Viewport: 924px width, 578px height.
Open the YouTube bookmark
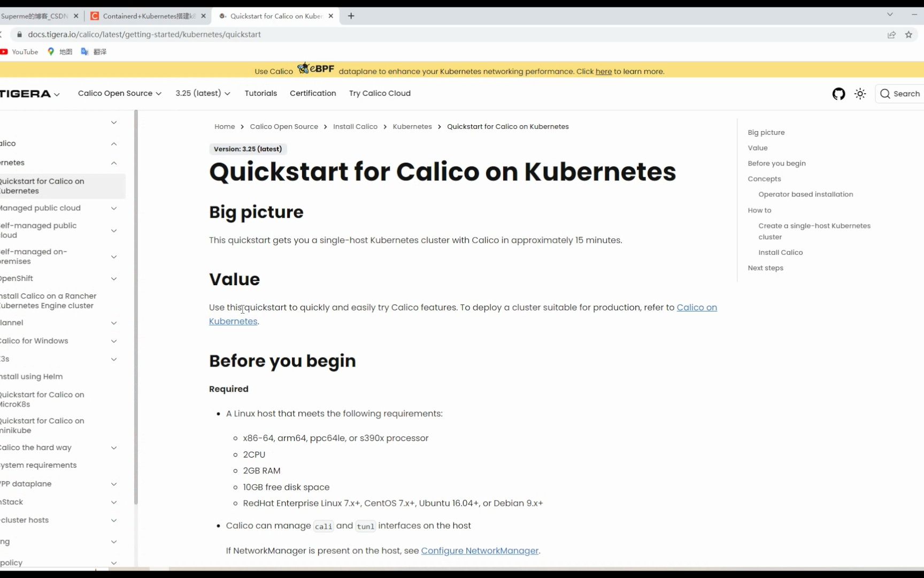(19, 52)
